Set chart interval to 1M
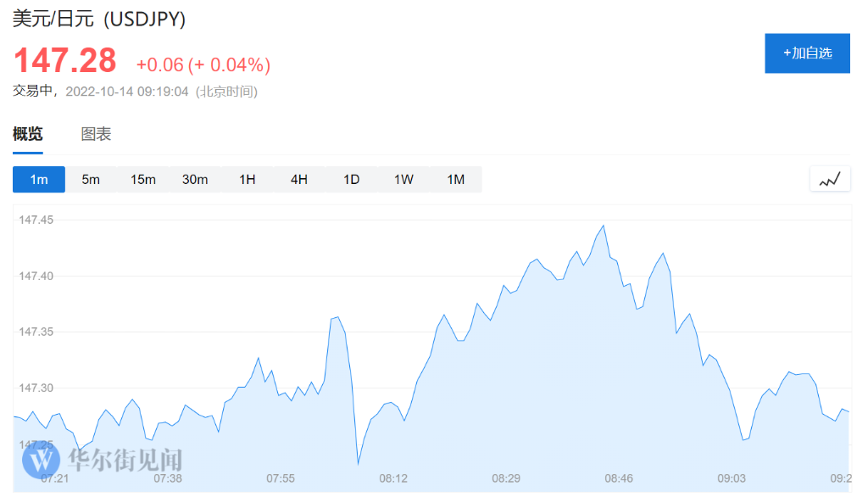This screenshot has height=497, width=868. click(x=456, y=179)
